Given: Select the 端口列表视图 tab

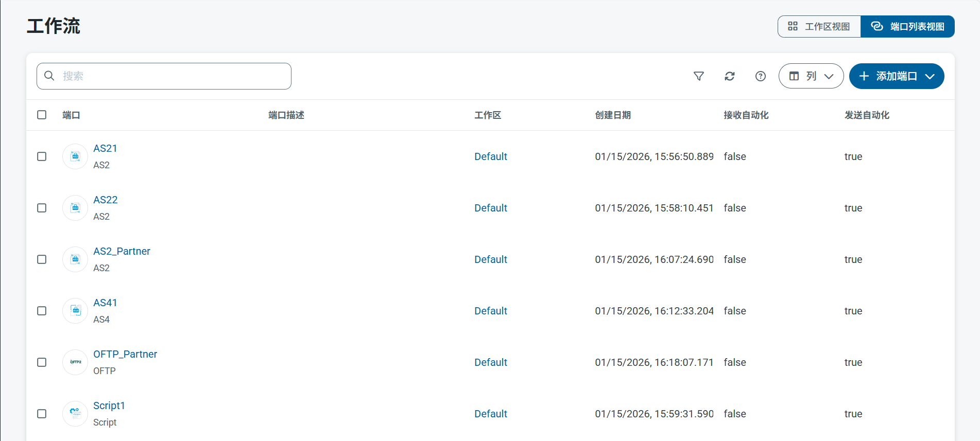Looking at the screenshot, I should click(907, 27).
